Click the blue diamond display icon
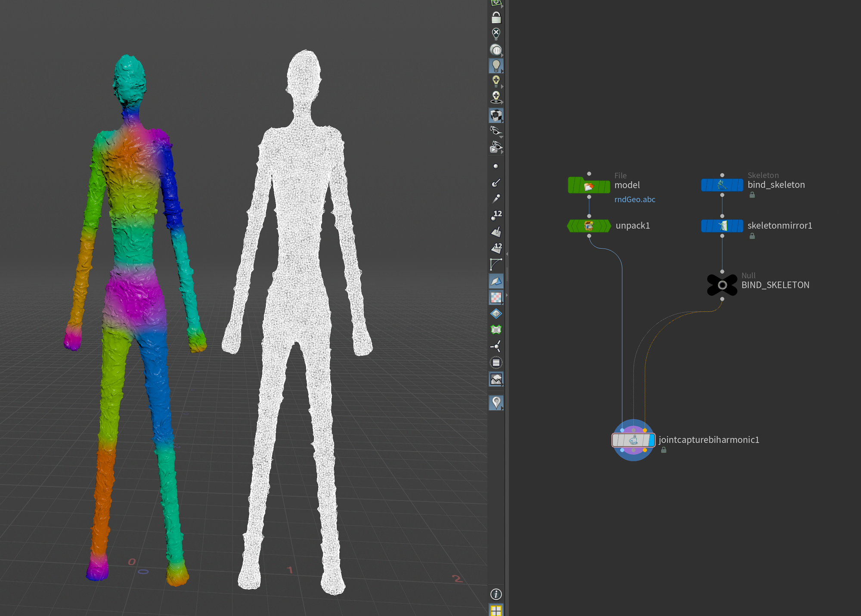The height and width of the screenshot is (616, 861). click(x=496, y=313)
